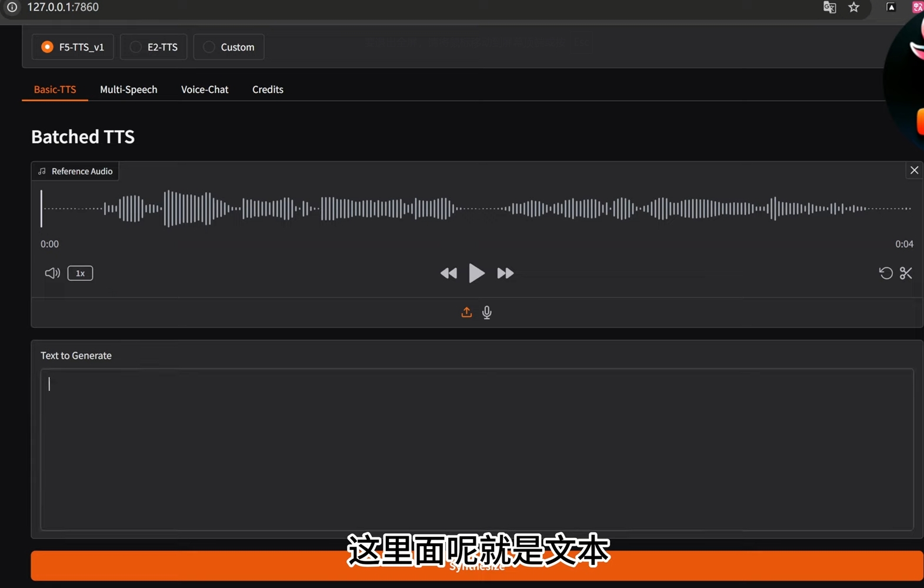Open the trim scissors tool

pos(906,273)
